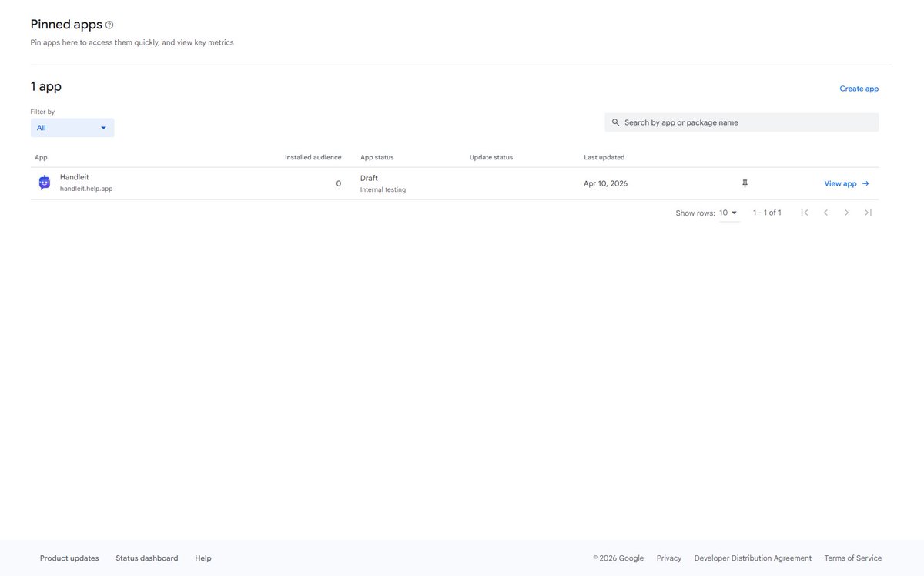Click the App column header
The width and height of the screenshot is (924, 576).
41,157
